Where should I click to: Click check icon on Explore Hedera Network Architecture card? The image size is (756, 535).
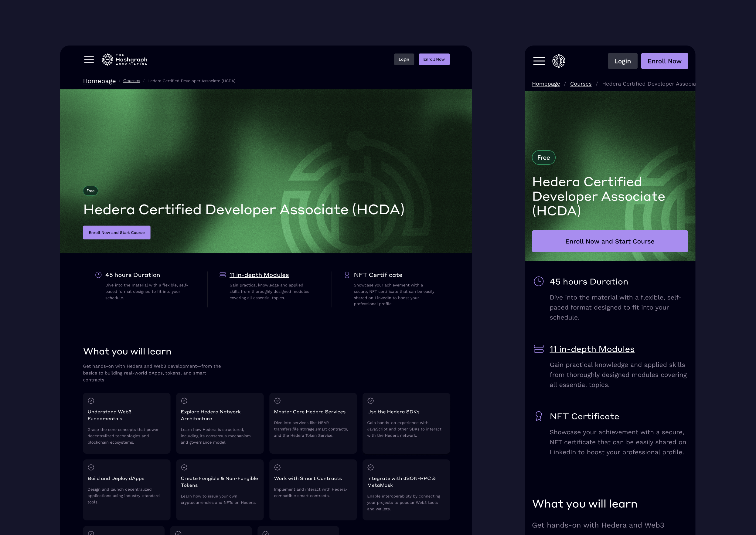[184, 401]
